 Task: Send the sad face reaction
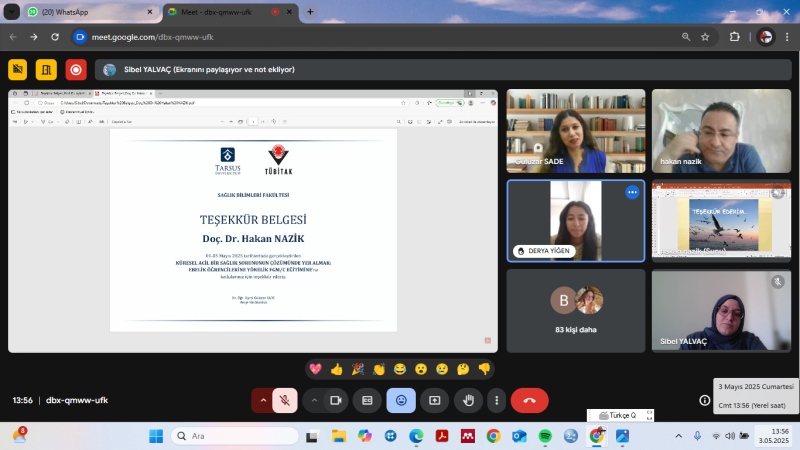pos(442,369)
